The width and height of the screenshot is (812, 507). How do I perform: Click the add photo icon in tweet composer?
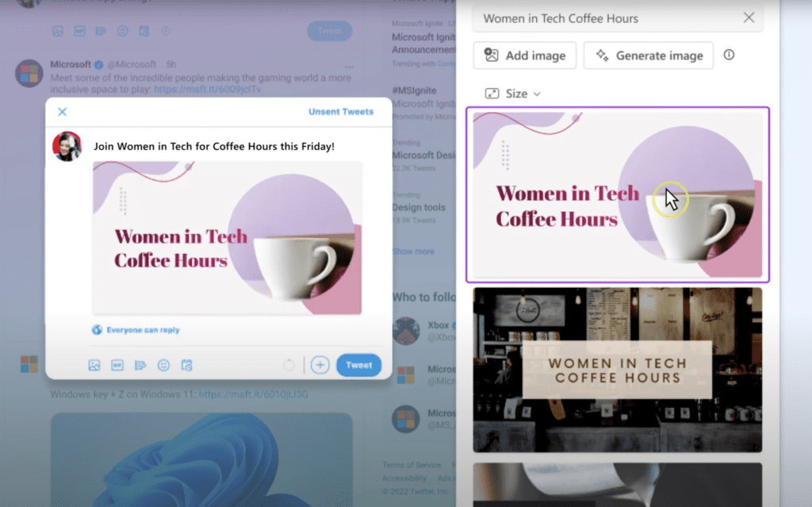pyautogui.click(x=94, y=365)
